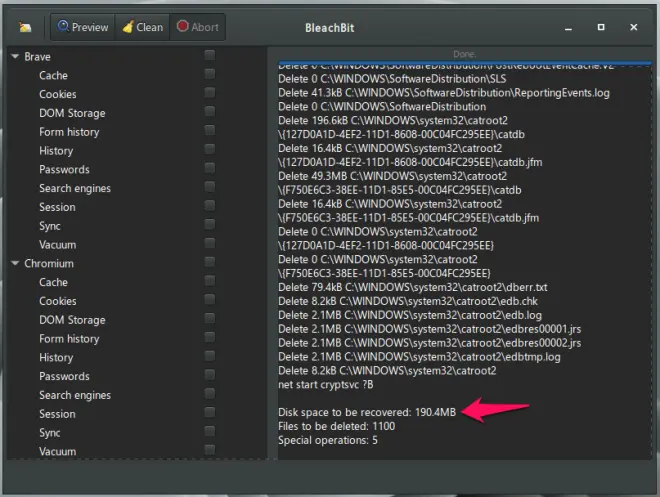
Task: Select History under Chromium
Action: coord(56,357)
